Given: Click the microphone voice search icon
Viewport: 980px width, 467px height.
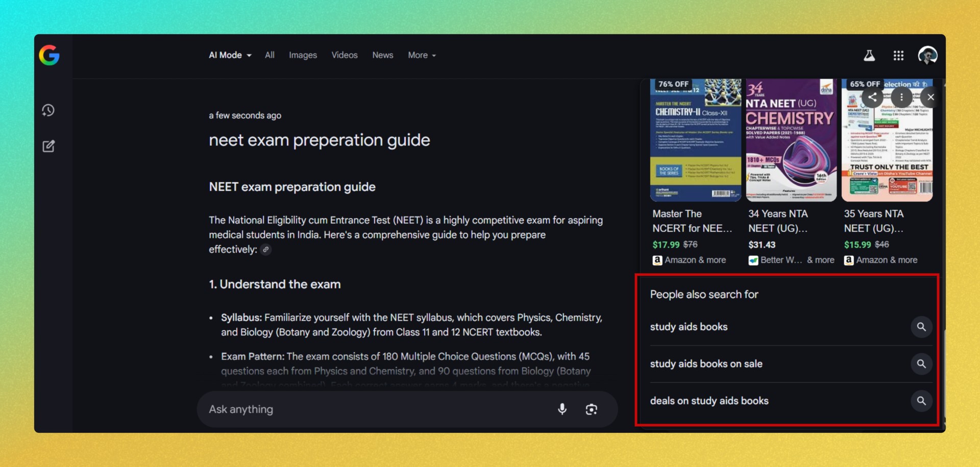Looking at the screenshot, I should pyautogui.click(x=562, y=409).
